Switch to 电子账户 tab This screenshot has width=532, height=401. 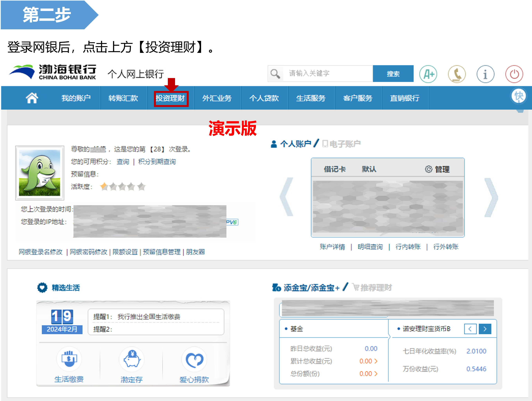(x=341, y=144)
